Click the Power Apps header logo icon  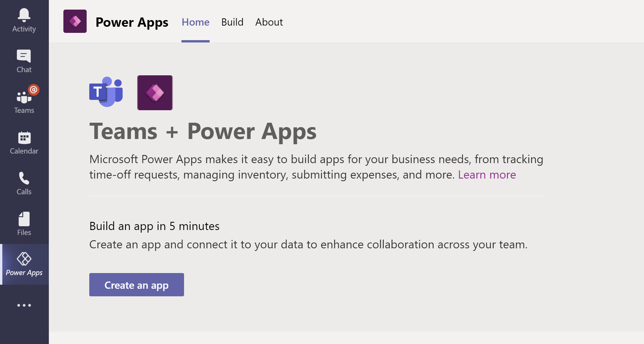76,22
